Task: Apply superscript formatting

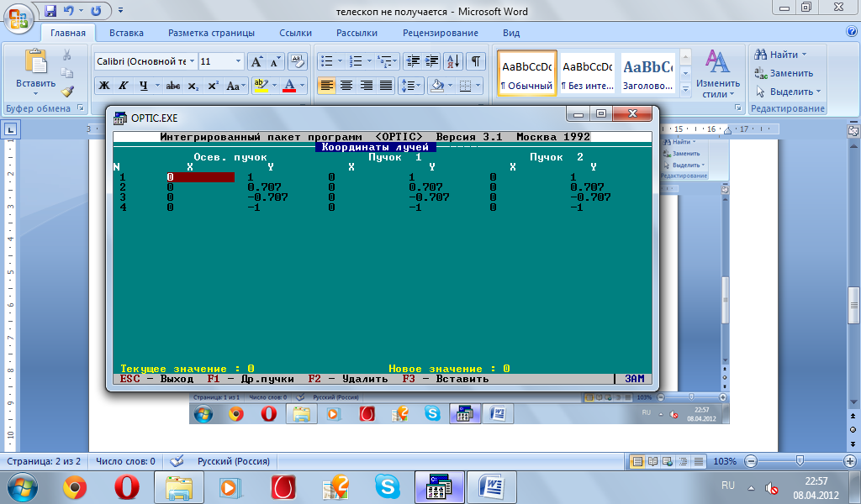Action: [x=213, y=86]
